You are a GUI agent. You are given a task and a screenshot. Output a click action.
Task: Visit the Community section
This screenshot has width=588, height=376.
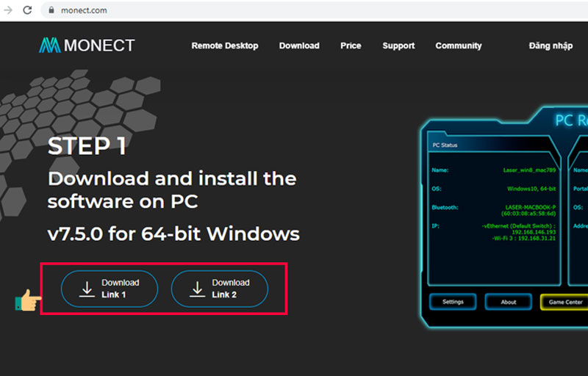click(x=459, y=46)
